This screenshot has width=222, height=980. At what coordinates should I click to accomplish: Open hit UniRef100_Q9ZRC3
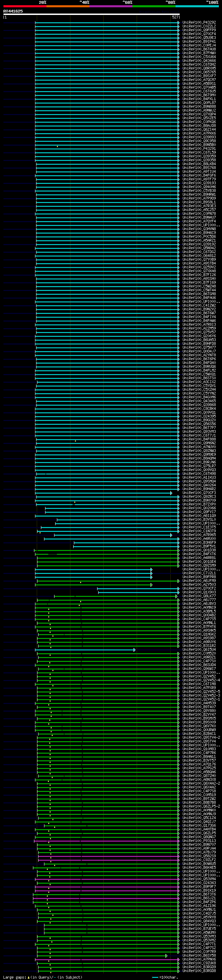[x=199, y=496]
